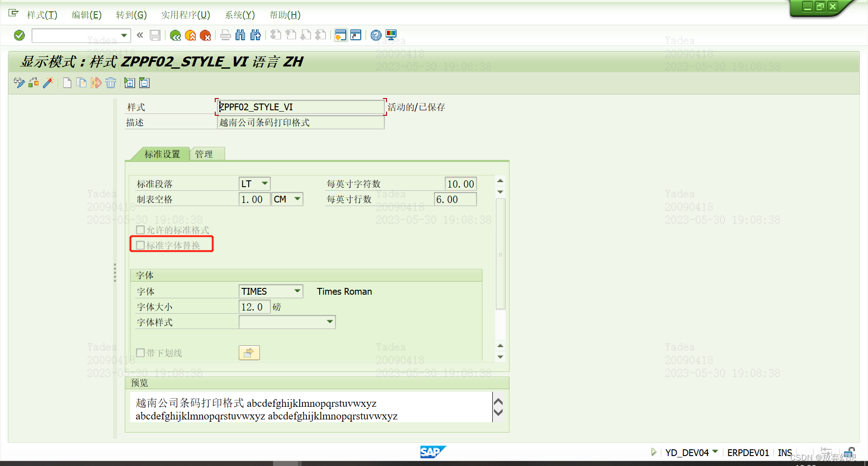Click the preview pane scroll-down chevron

coord(498,412)
